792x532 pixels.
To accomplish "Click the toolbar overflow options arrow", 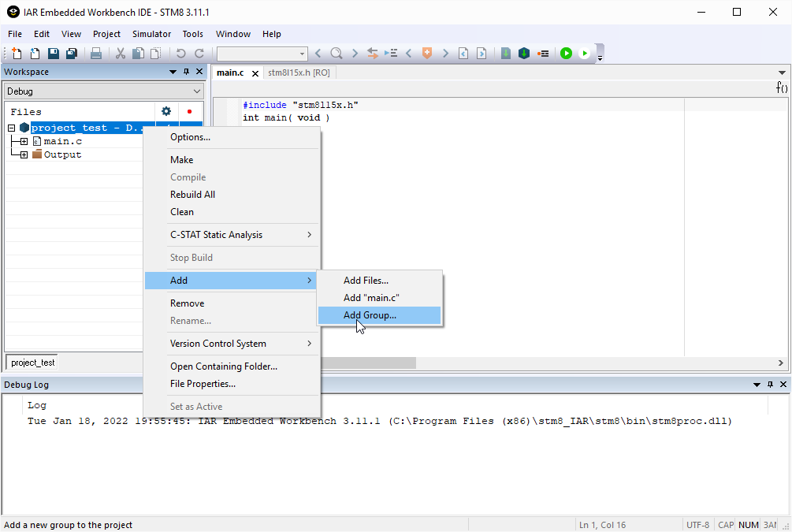I will (600, 58).
